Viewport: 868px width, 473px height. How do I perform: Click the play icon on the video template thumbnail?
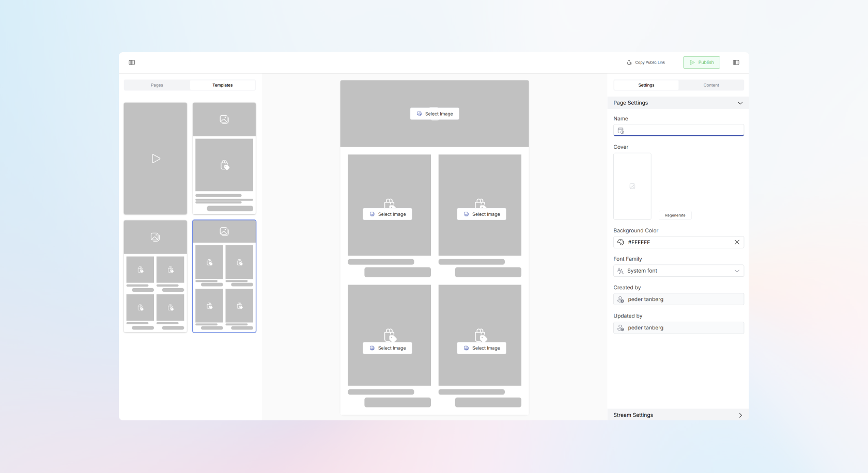click(x=156, y=159)
